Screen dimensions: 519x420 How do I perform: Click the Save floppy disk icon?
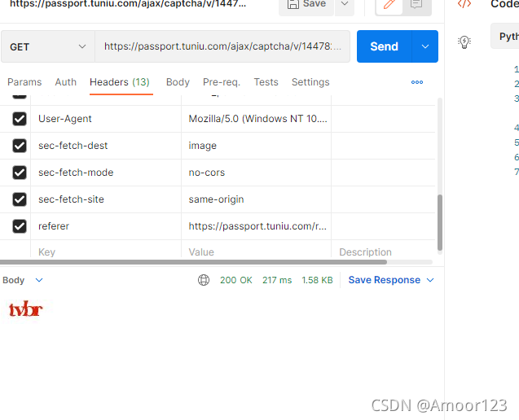coord(293,4)
